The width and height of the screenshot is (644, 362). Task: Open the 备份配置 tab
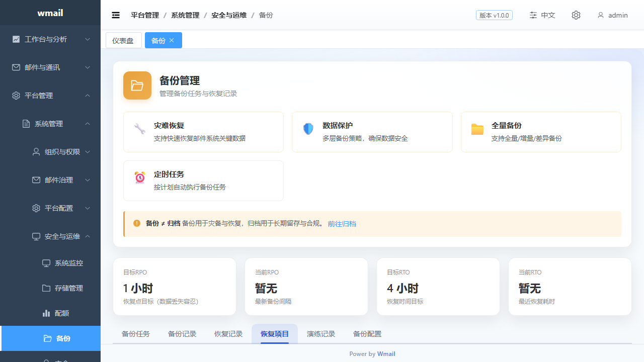[367, 334]
